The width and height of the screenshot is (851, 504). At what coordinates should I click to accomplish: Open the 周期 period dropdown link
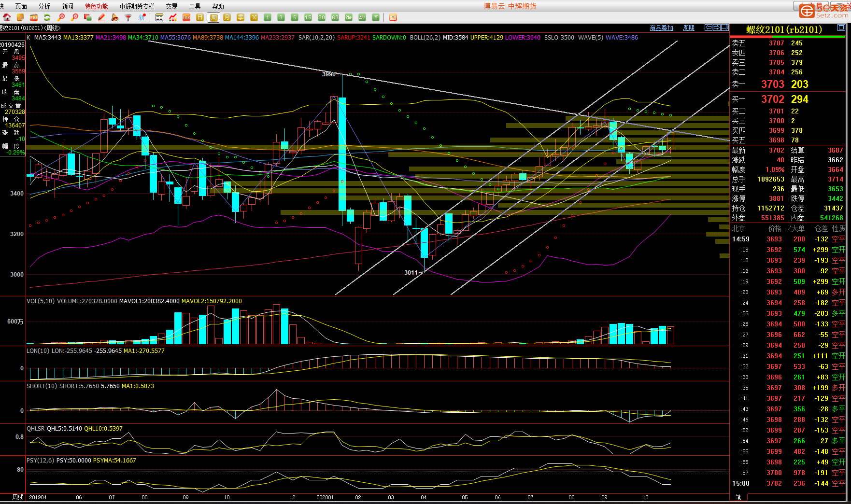(688, 28)
